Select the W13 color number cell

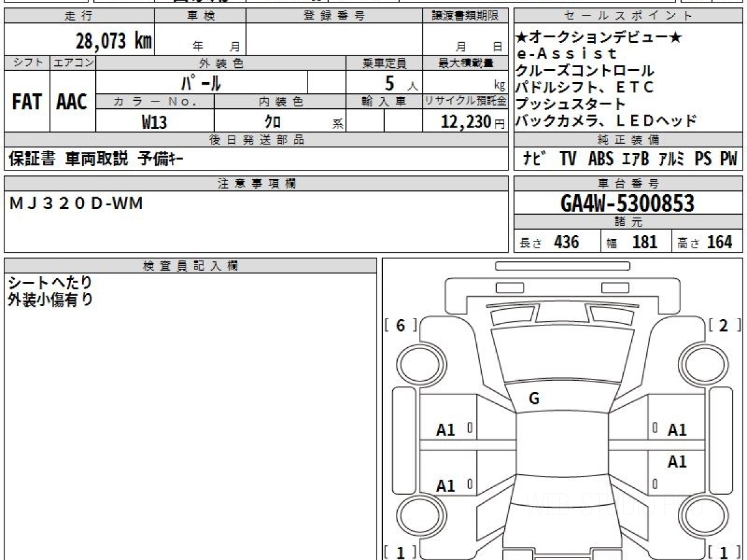coord(154,123)
